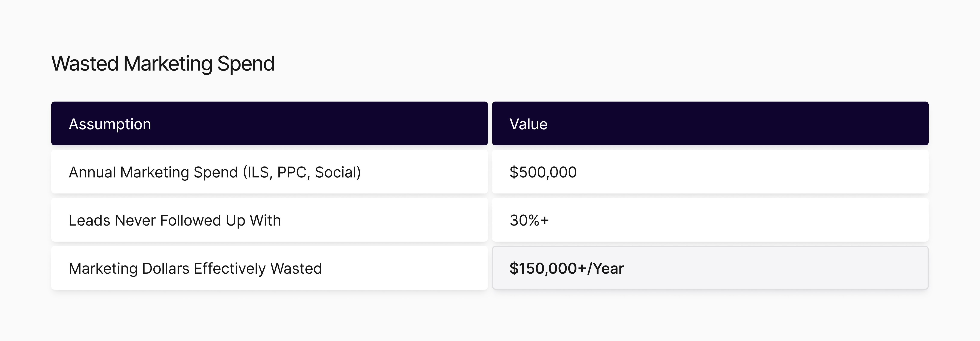This screenshot has height=341, width=980.
Task: Select the highlighted $150,000+/Year cell
Action: coord(566,268)
